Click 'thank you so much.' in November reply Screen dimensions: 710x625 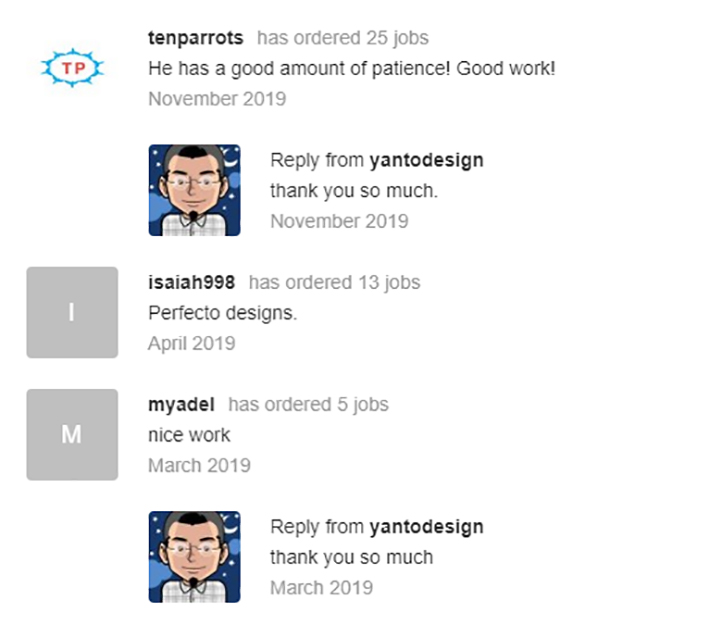[353, 190]
